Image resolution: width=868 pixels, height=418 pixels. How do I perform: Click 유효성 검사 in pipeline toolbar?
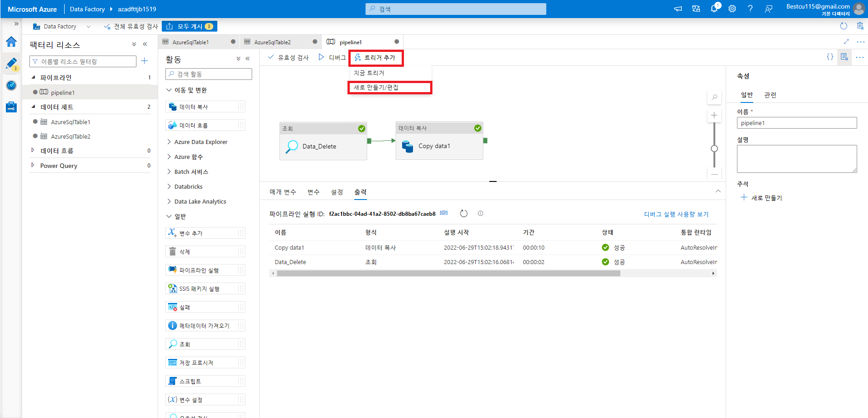(x=288, y=57)
